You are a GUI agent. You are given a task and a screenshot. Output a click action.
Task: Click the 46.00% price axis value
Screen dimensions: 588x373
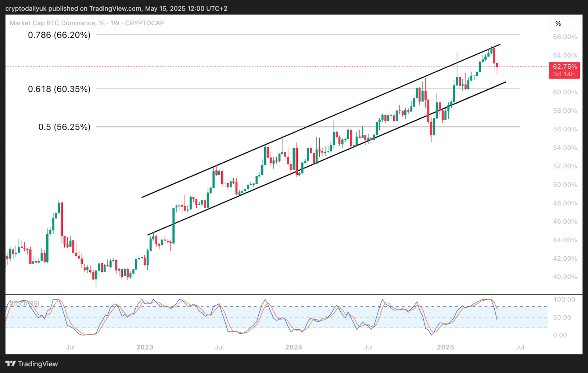tap(565, 221)
